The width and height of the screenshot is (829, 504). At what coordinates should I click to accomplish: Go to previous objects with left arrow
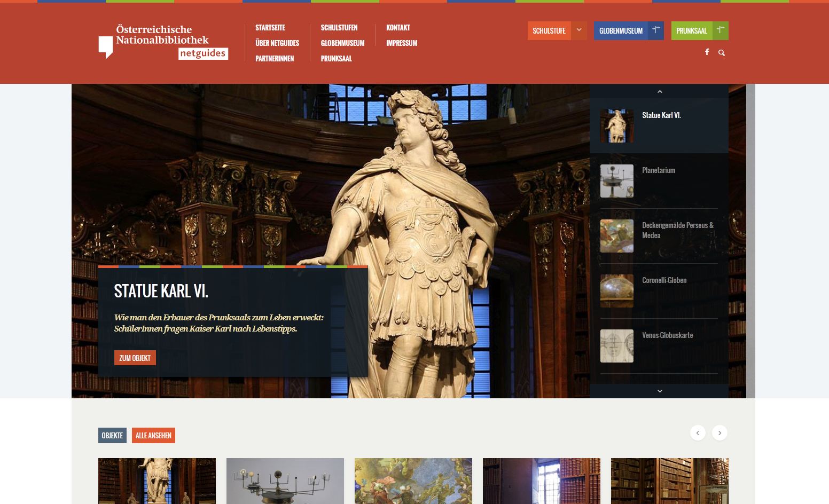tap(698, 432)
